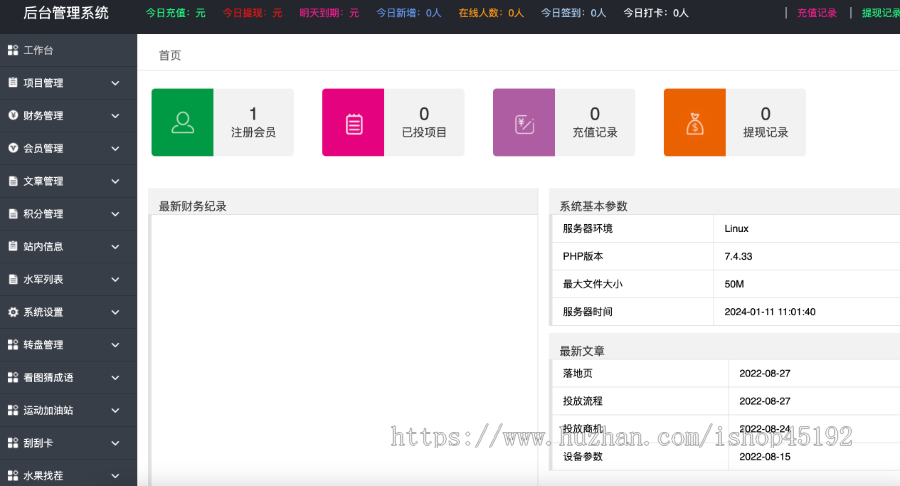Click the green 注册会员 user icon
900x486 pixels.
point(183,122)
